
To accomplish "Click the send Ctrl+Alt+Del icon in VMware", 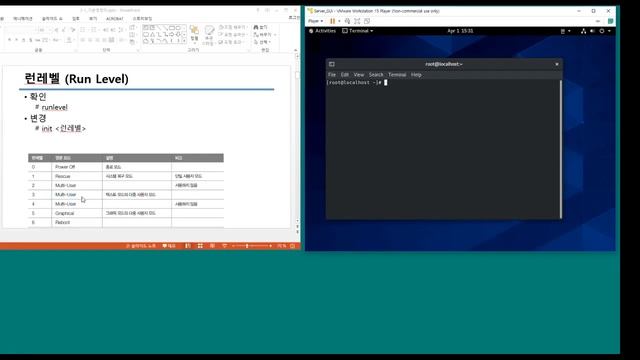I will pyautogui.click(x=347, y=21).
